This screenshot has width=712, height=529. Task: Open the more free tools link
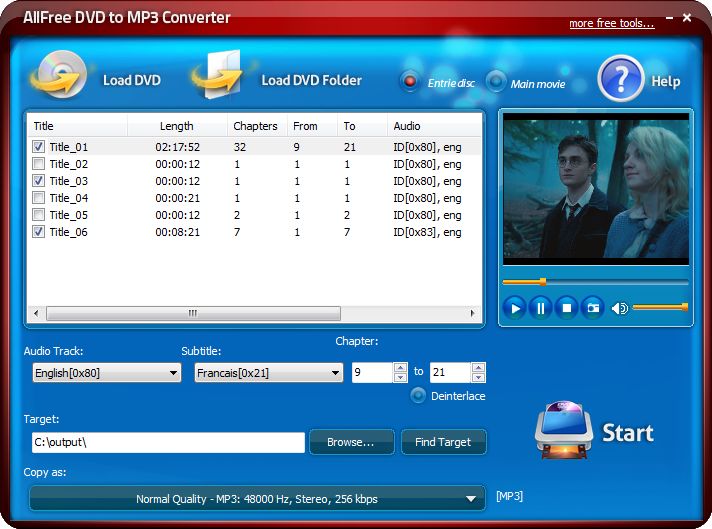612,23
